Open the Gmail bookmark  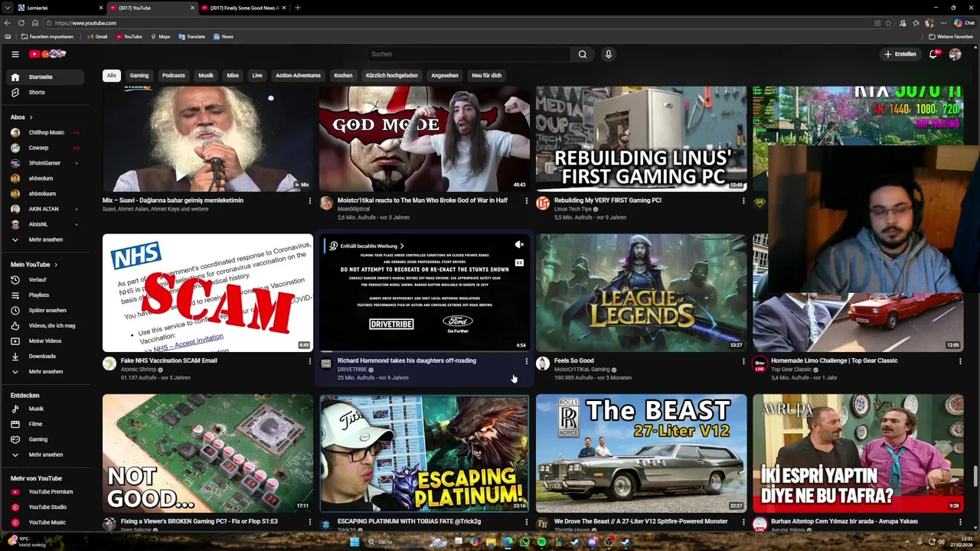click(x=97, y=37)
